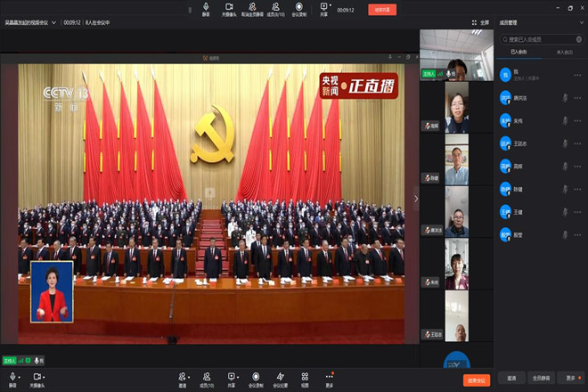Collapse the member management panel
Viewport: 588px width, 392px height.
(581, 22)
